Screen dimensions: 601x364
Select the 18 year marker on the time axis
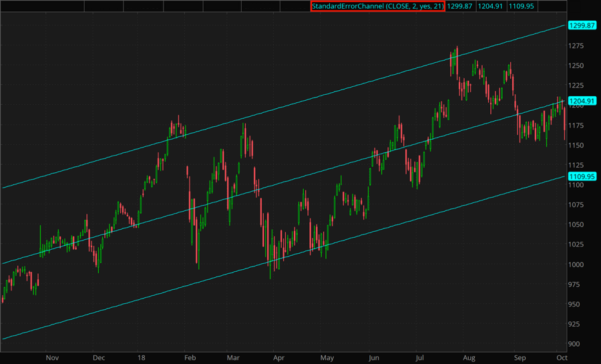coord(142,357)
